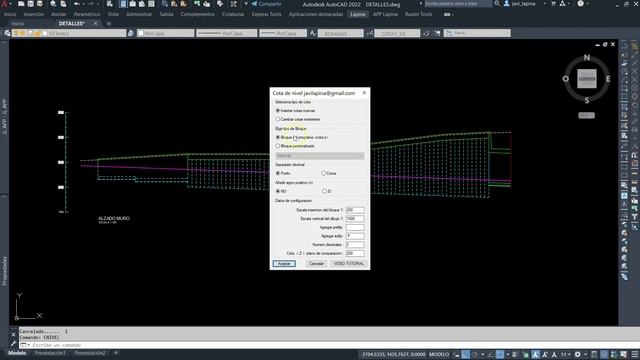The image size is (640, 360).
Task: Click the vertical drawing scale field
Action: [355, 219]
